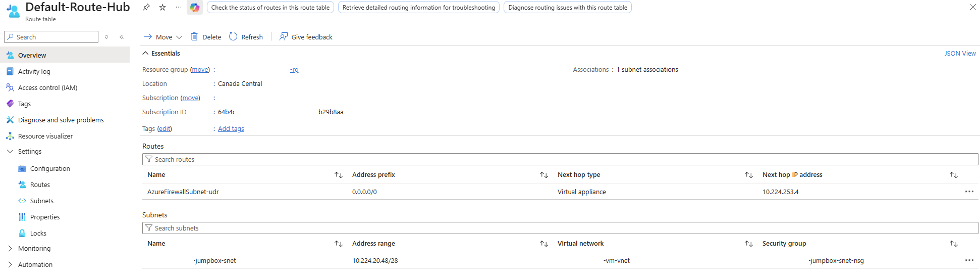The image size is (980, 276).
Task: Collapse the left navigation menu
Action: 122,37
